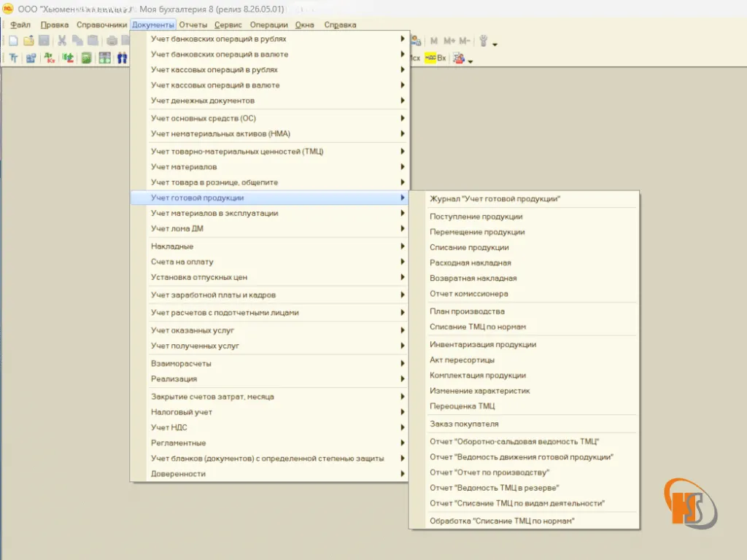Select Возвратная накладная

tap(524, 278)
